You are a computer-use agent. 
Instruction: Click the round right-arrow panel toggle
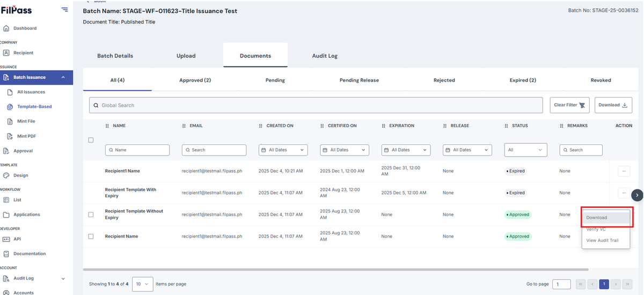pos(637,195)
